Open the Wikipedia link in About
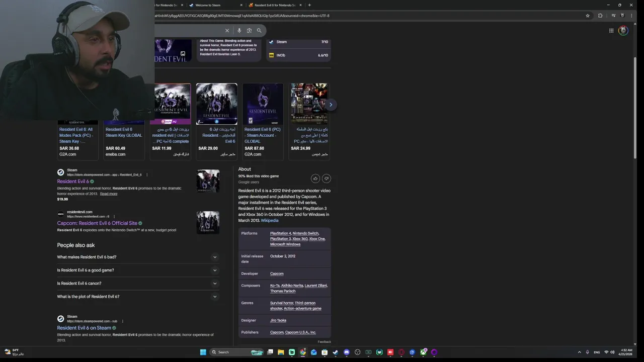Screen dimensions: 644x362 [270, 221]
